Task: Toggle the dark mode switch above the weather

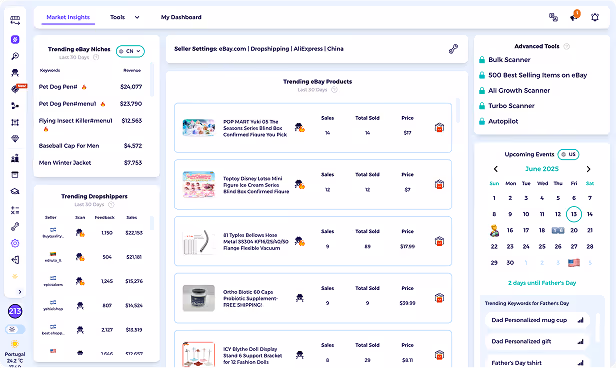Action: 15,329
